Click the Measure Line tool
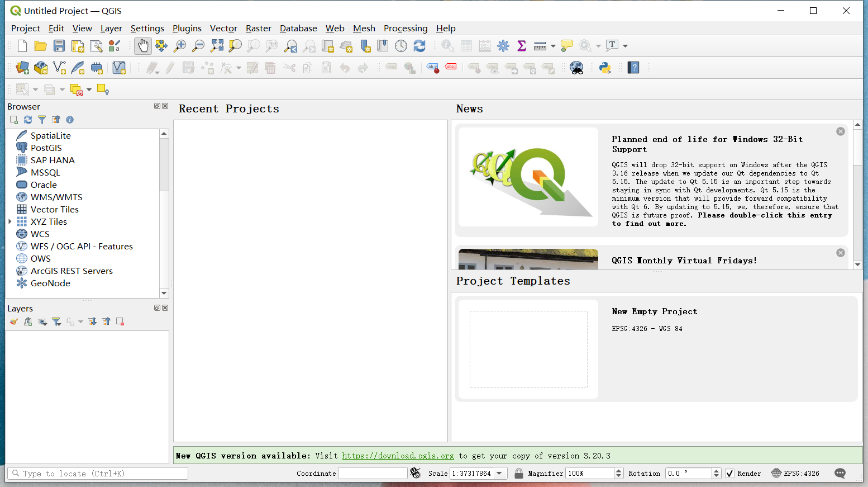 540,45
